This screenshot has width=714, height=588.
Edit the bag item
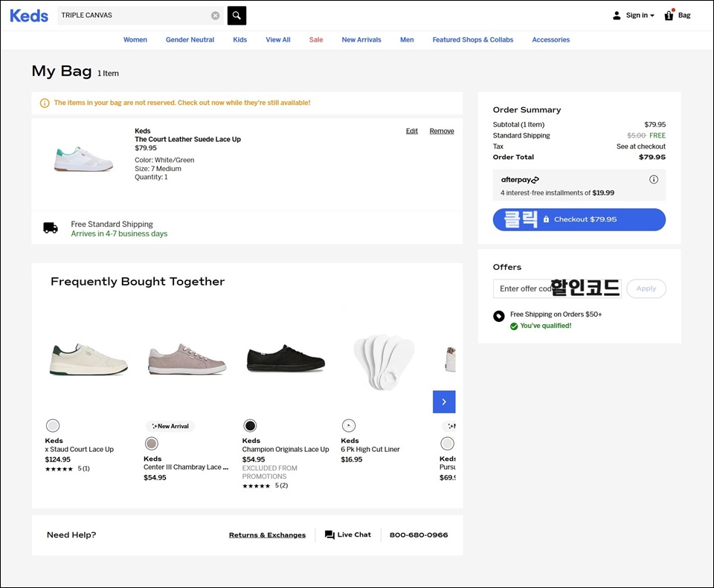click(411, 131)
